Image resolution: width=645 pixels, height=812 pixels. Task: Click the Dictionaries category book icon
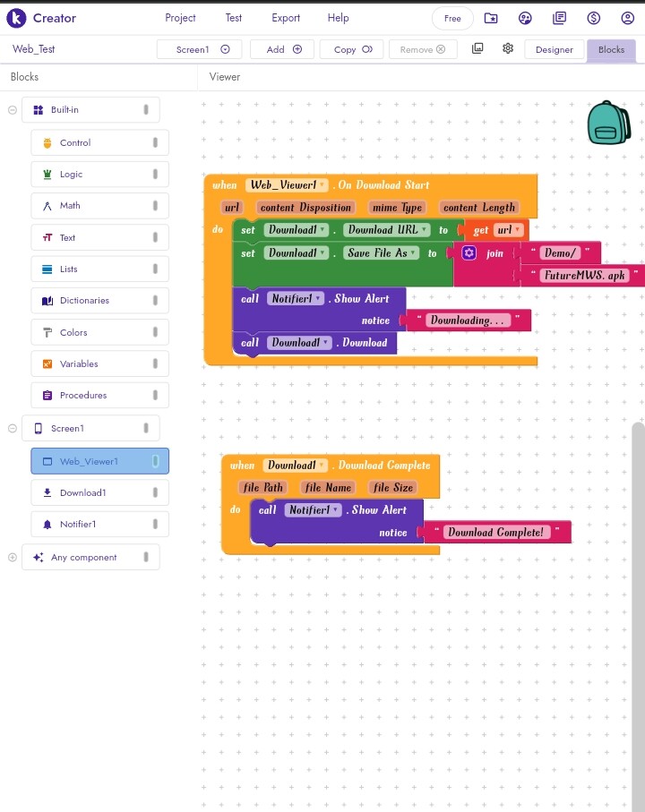coord(47,301)
